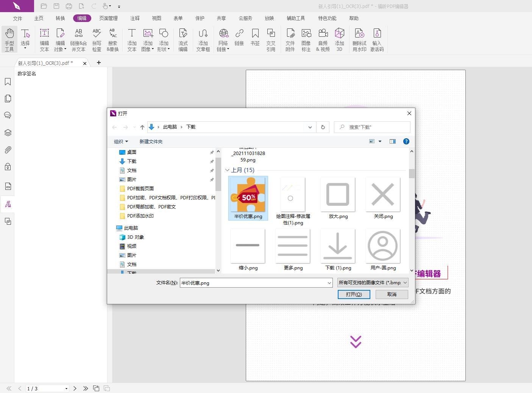The height and width of the screenshot is (393, 532).
Task: Select PDF添加水印 folder in navigation tree
Action: pyautogui.click(x=140, y=216)
